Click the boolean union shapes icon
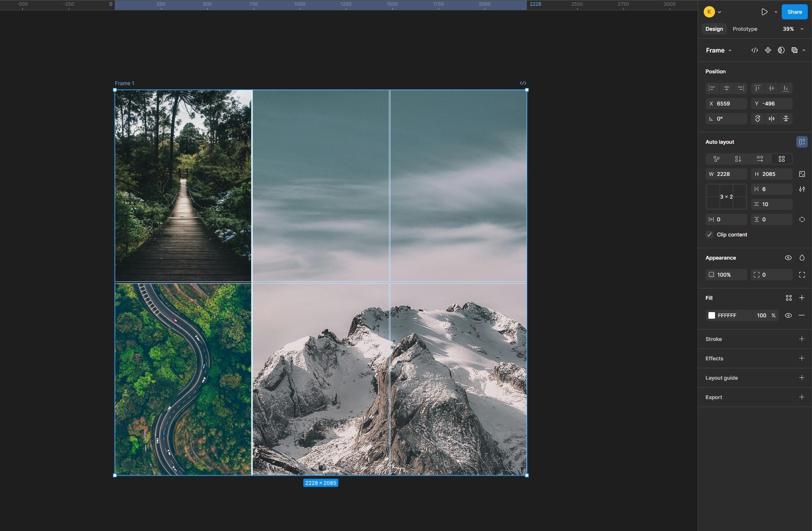This screenshot has width=812, height=531. 795,50
